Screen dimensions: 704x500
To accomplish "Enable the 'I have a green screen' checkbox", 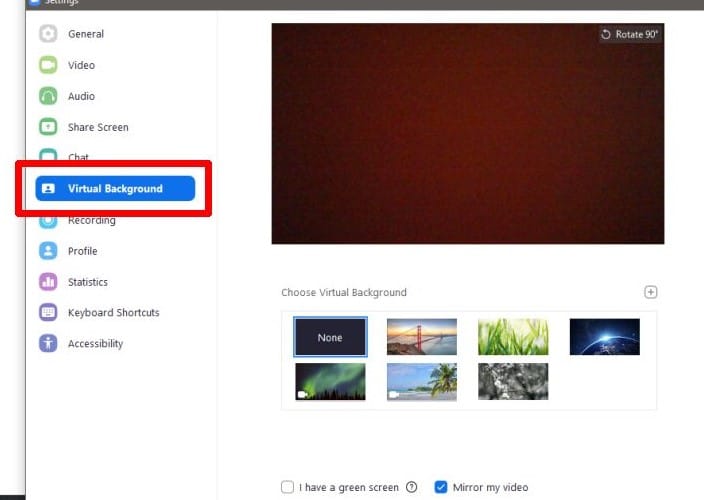I will pyautogui.click(x=288, y=488).
